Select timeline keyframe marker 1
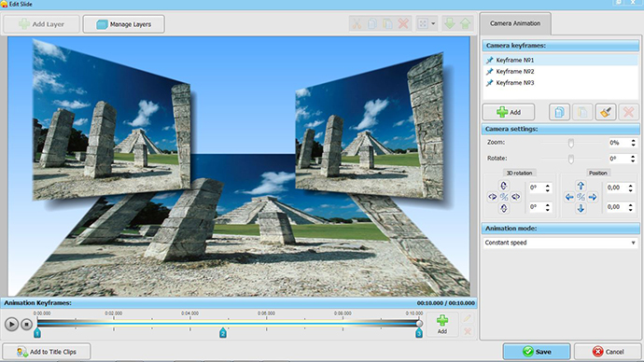Image resolution: width=644 pixels, height=362 pixels. [37, 333]
